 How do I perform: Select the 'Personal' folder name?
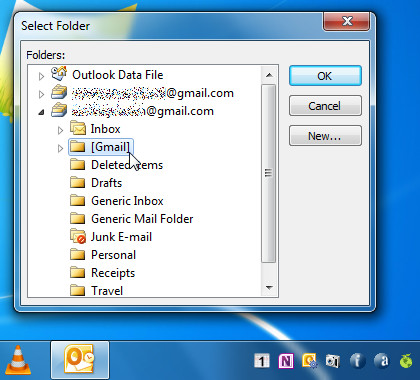tap(113, 255)
